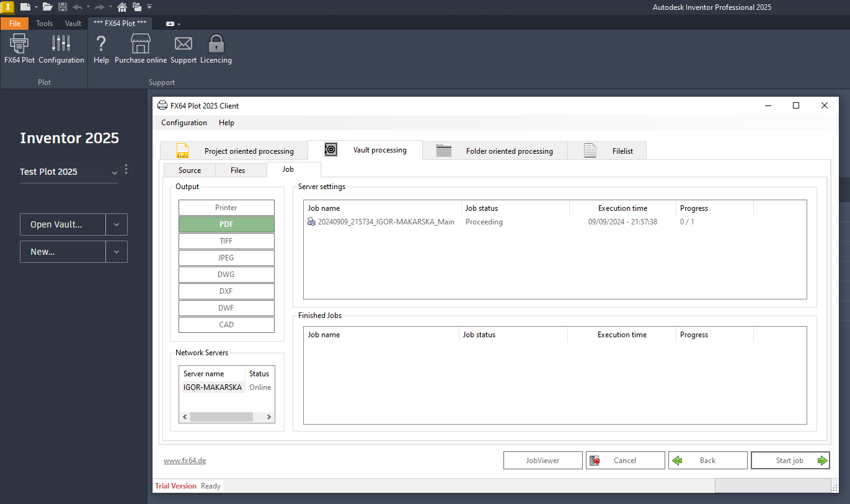The height and width of the screenshot is (504, 850).
Task: Click the Proceeding job status cell
Action: click(484, 222)
